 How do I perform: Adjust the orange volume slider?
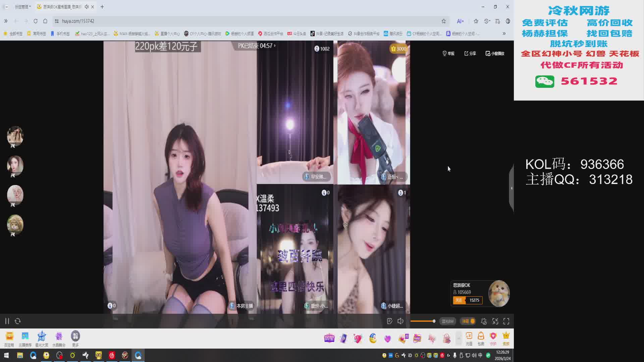(423, 321)
